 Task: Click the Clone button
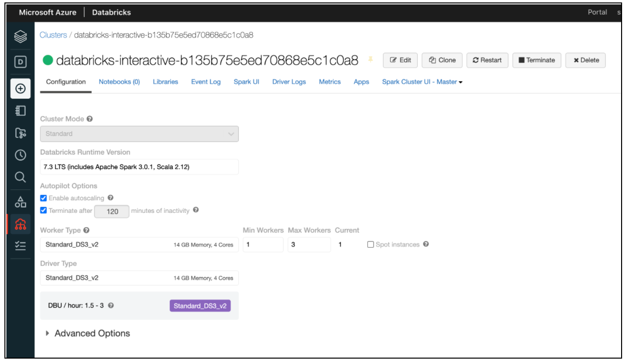tap(442, 60)
